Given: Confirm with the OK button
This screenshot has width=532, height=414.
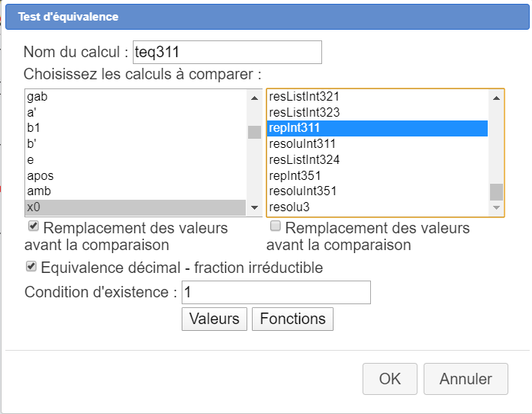Looking at the screenshot, I should [x=389, y=379].
